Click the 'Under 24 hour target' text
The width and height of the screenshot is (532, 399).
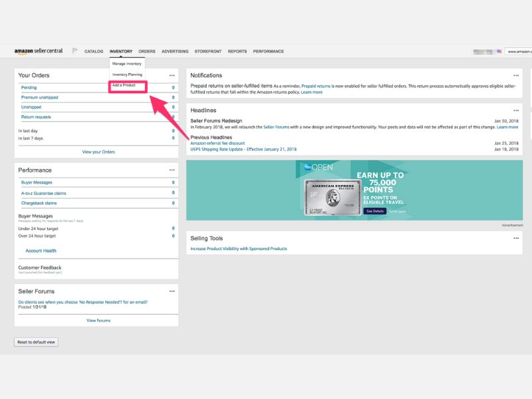point(39,229)
